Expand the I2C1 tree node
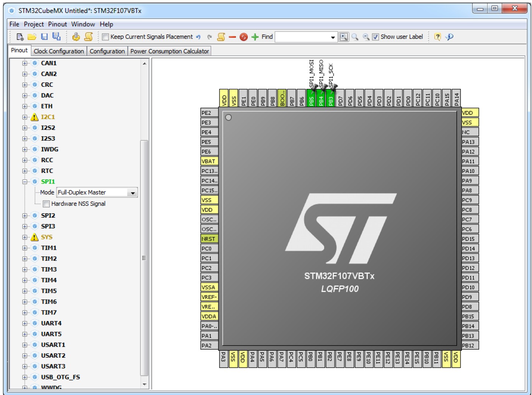The image size is (532, 395). (25, 117)
